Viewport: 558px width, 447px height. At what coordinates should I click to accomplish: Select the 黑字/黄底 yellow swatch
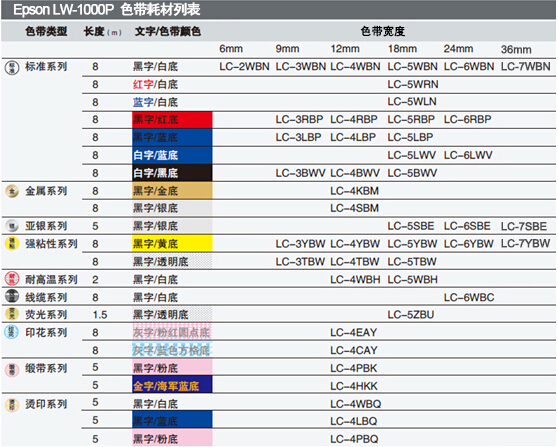[172, 243]
